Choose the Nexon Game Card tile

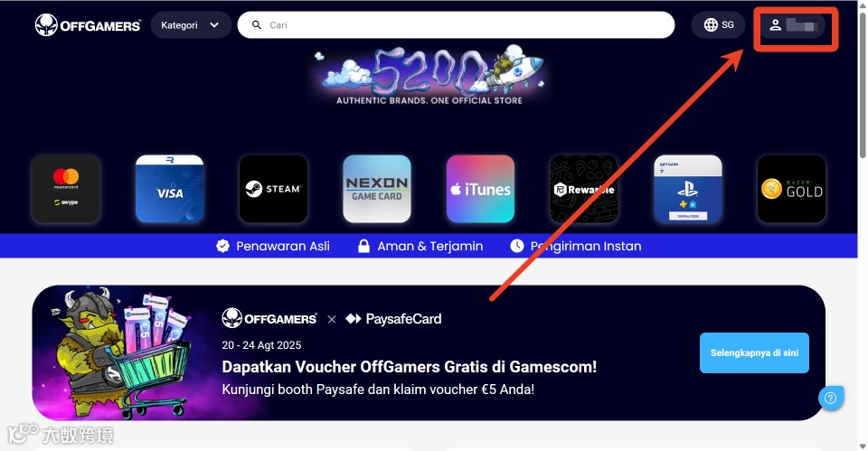(x=377, y=189)
